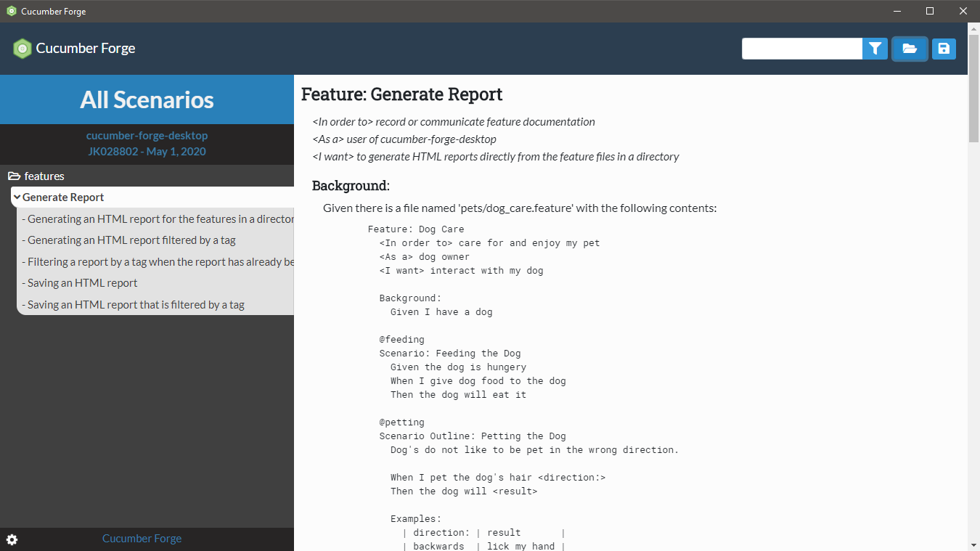Image resolution: width=980 pixels, height=551 pixels.
Task: Click the scrollbar up arrow
Action: (x=974, y=28)
